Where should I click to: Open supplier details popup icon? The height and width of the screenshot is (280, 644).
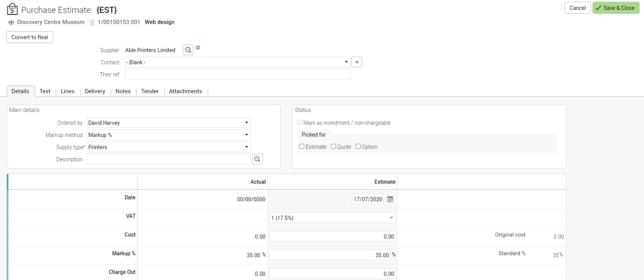(198, 48)
